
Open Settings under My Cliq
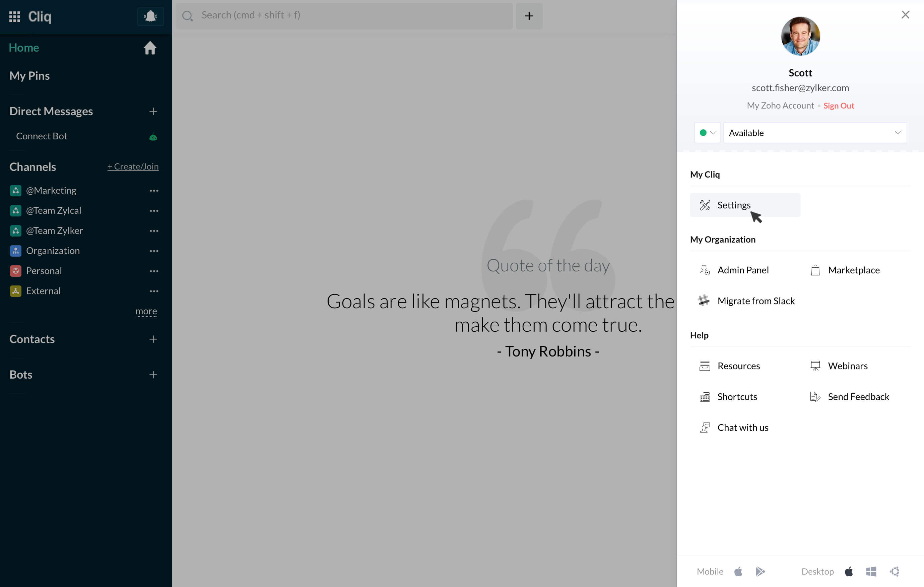click(745, 205)
